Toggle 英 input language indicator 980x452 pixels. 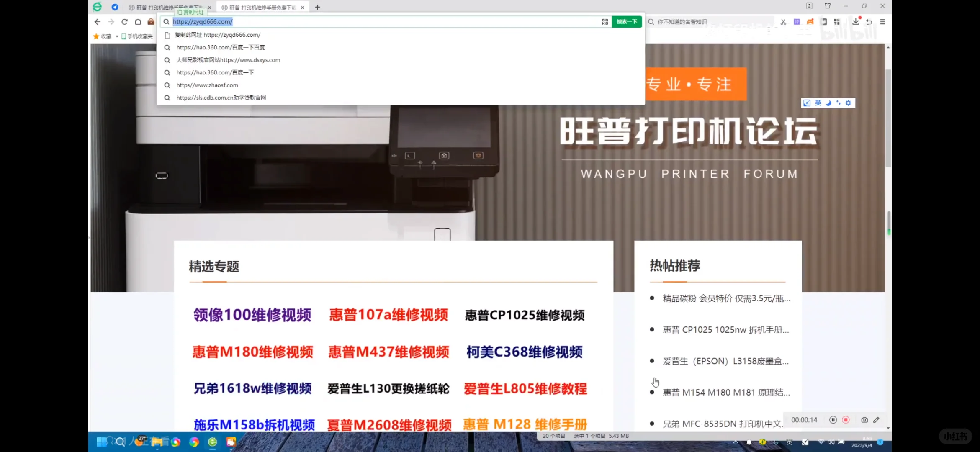(x=818, y=103)
